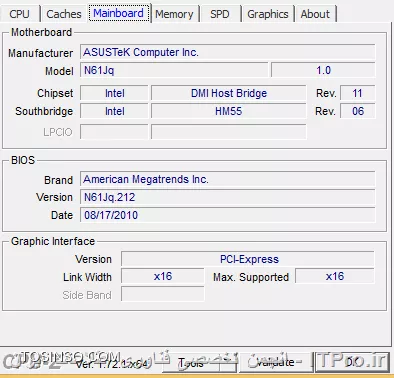Click the empty LPCIO vendor field

(114, 132)
